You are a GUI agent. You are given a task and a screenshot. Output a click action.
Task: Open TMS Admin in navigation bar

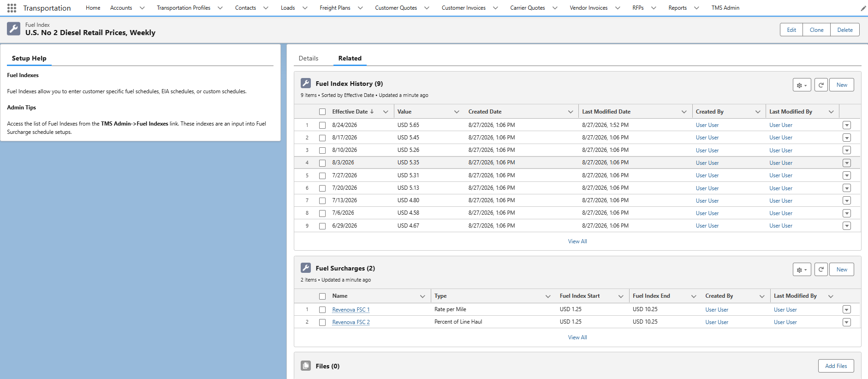725,8
